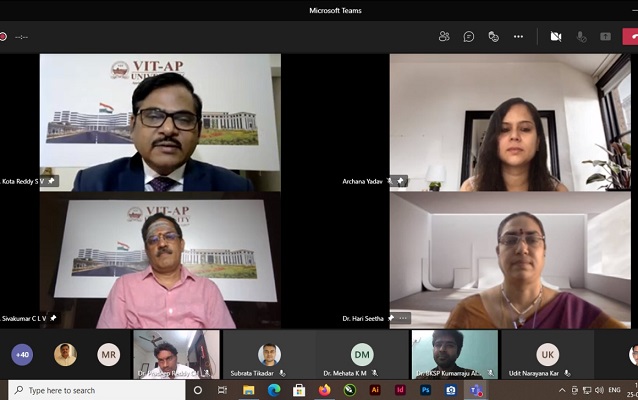Click the DM avatar for Dr. Mehata
This screenshot has height=400, width=638.
click(x=362, y=354)
